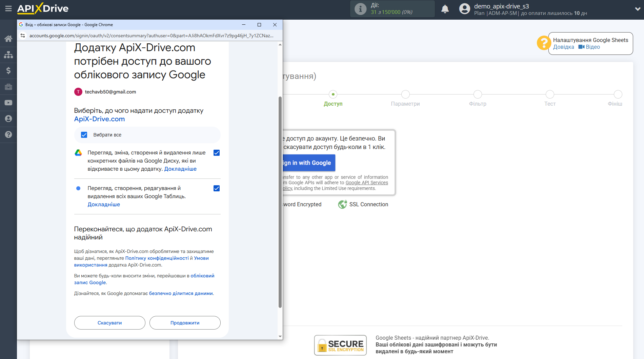Close the Google sign-in popup window

(x=275, y=25)
